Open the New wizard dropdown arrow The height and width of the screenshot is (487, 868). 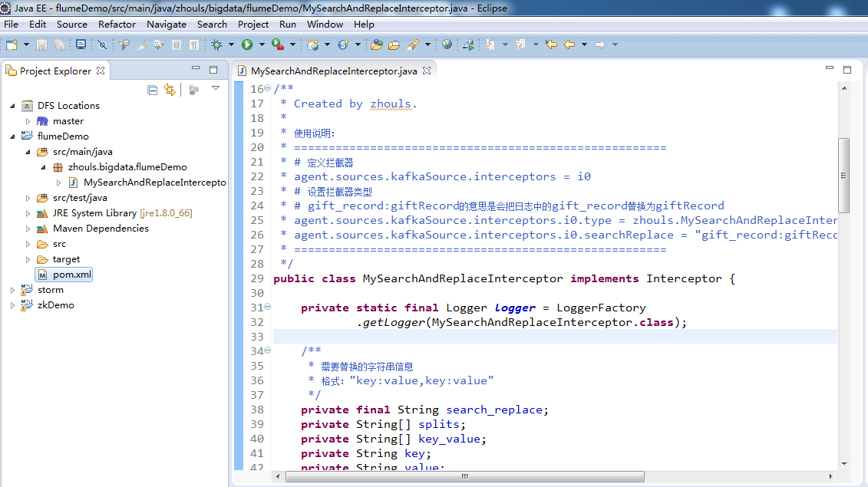(25, 44)
